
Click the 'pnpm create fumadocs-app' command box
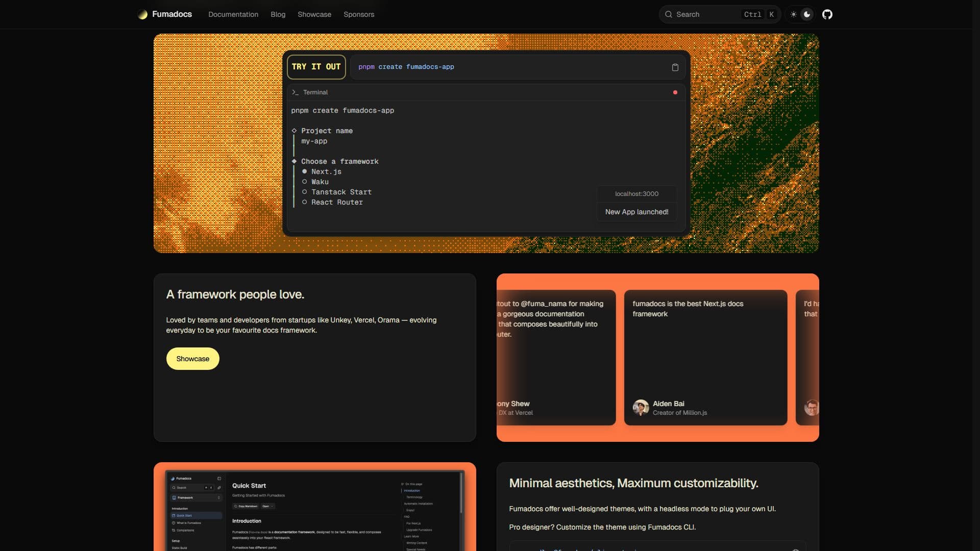tap(518, 67)
